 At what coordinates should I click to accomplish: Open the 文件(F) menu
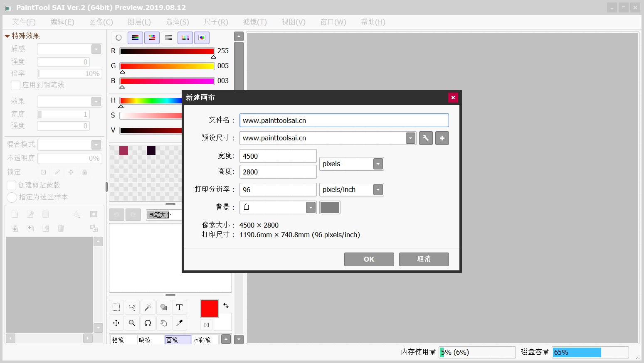pos(24,22)
